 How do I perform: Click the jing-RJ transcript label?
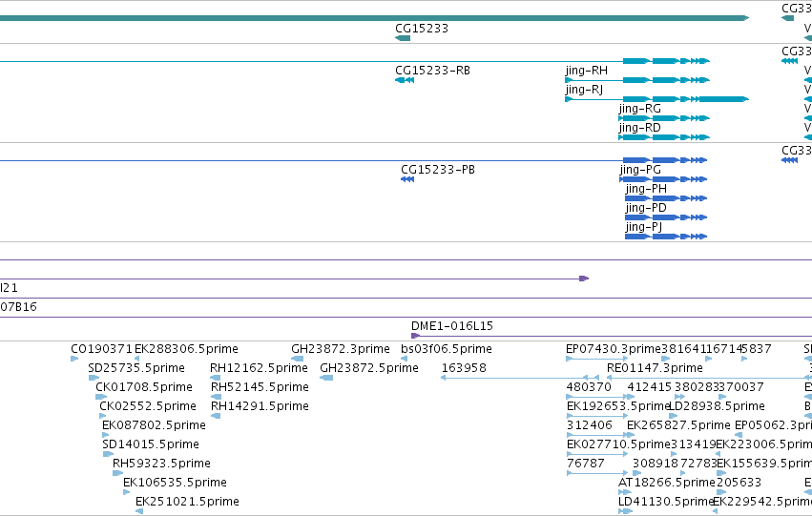coord(584,90)
